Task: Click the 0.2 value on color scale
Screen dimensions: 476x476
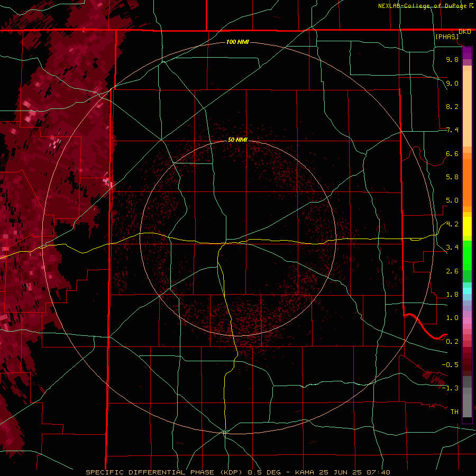Action: click(x=452, y=342)
